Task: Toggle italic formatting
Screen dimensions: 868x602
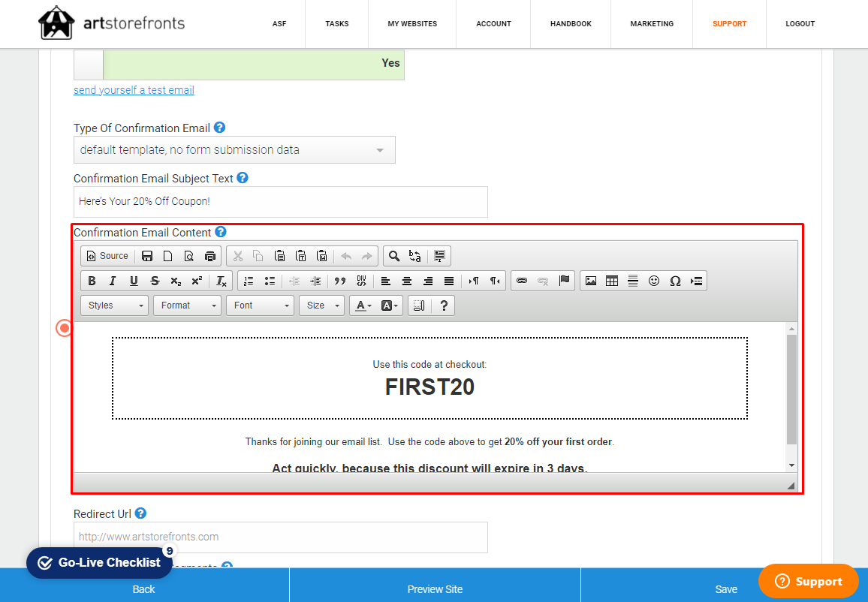Action: (x=113, y=281)
